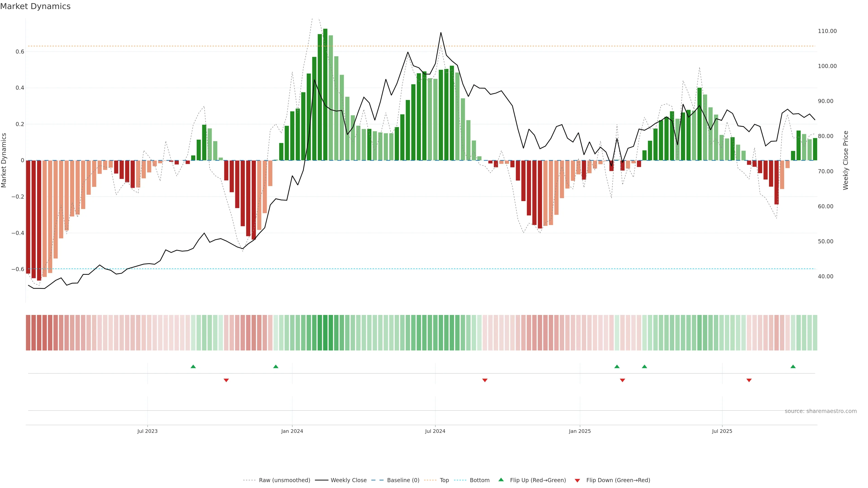Click the first red flip-down marker in late 2023

[226, 380]
